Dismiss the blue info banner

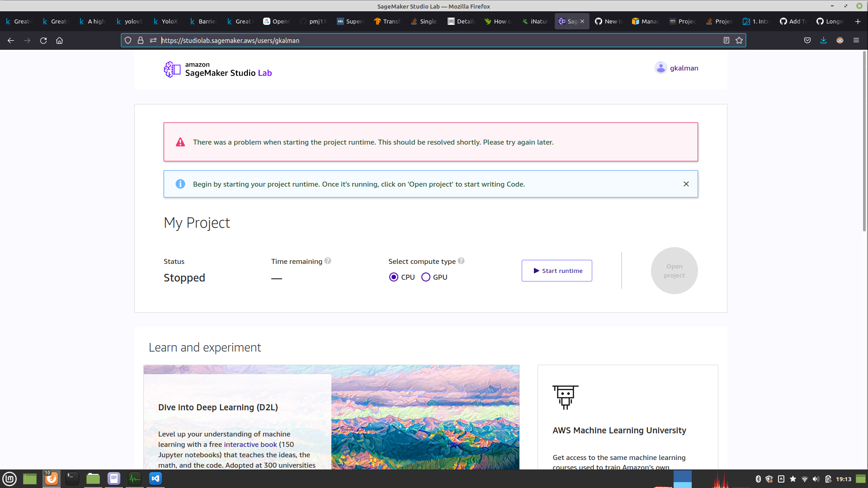686,184
